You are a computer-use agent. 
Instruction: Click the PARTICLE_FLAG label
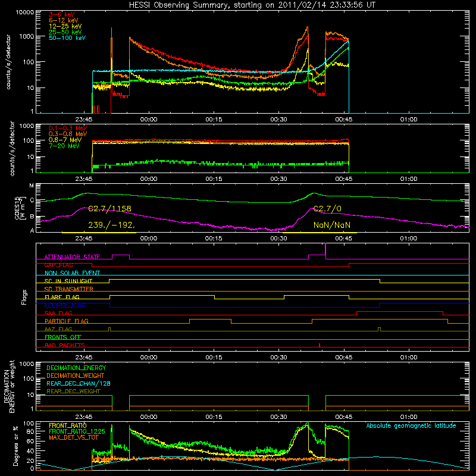click(67, 321)
